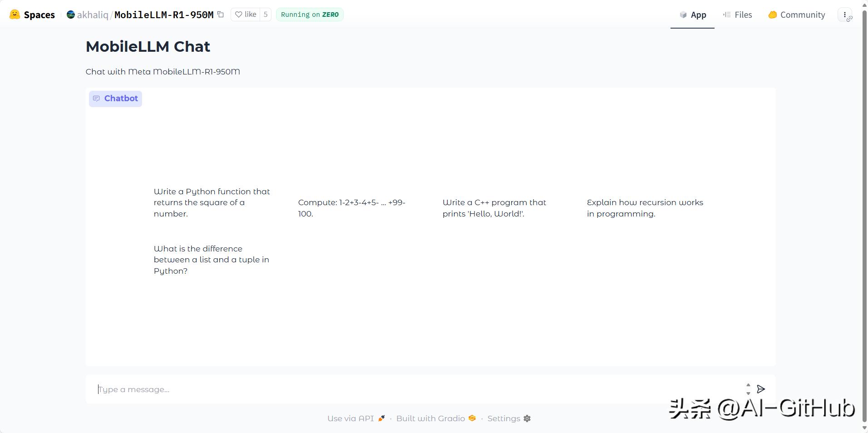
Task: Select the list versus tuple example prompt
Action: click(212, 260)
